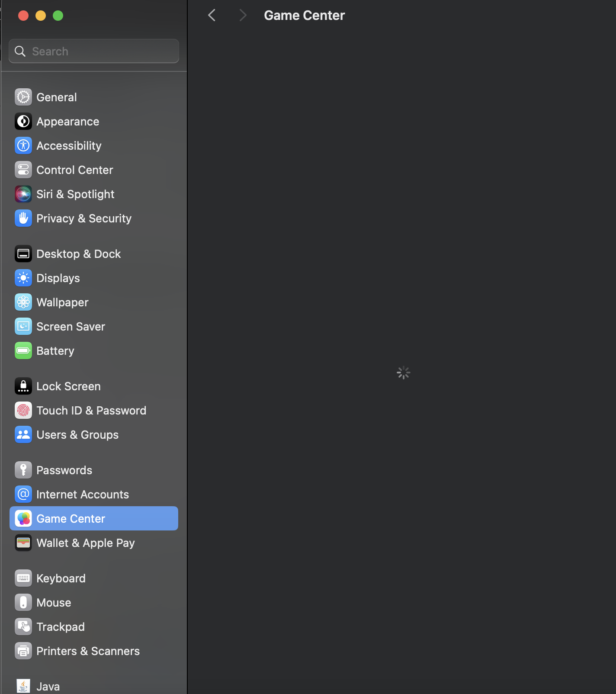
Task: Select the Mouse label
Action: [x=54, y=603]
